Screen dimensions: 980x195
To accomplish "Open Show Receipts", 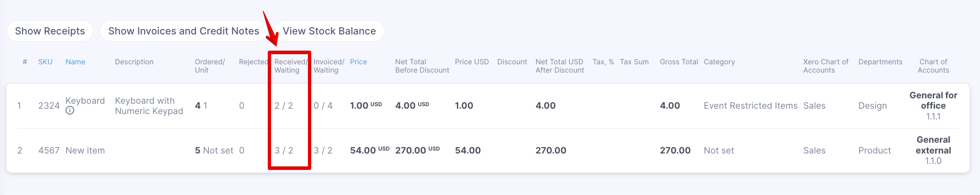I will click(x=50, y=31).
